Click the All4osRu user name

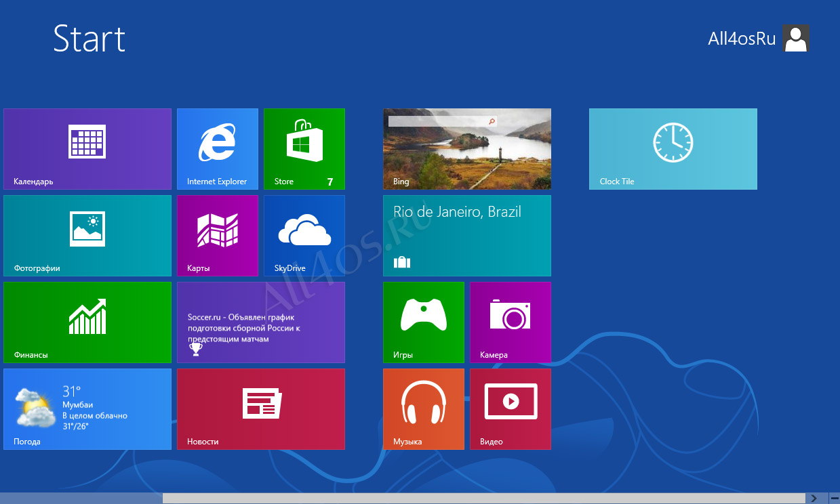(742, 39)
